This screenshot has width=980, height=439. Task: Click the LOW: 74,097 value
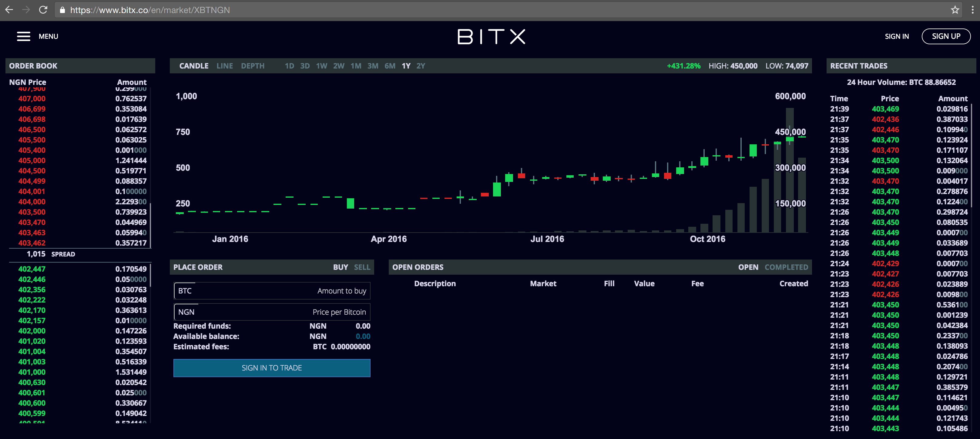[787, 66]
